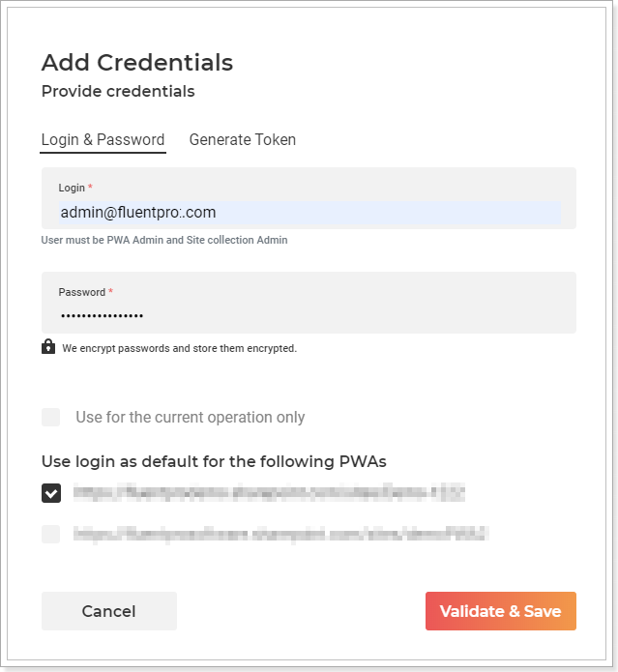Click the "Add Credentials" dialog title
This screenshot has height=672, width=618.
pyautogui.click(x=137, y=63)
